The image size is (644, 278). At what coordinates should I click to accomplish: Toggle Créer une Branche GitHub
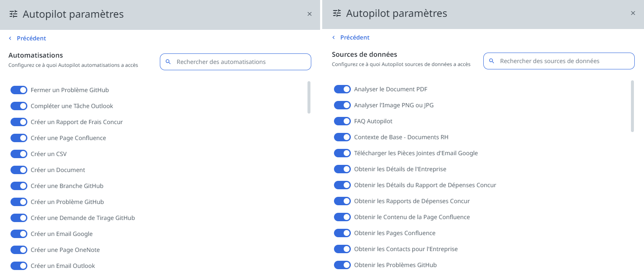pos(19,185)
